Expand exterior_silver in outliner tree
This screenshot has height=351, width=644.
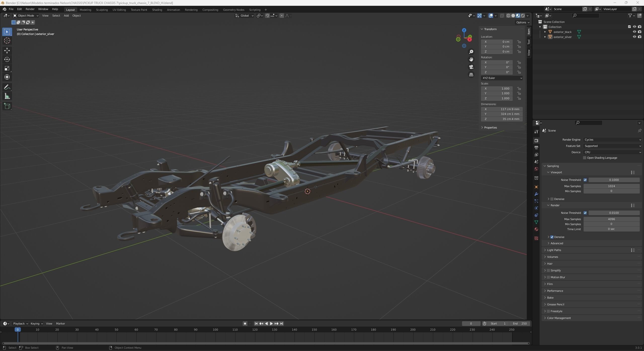pyautogui.click(x=545, y=37)
